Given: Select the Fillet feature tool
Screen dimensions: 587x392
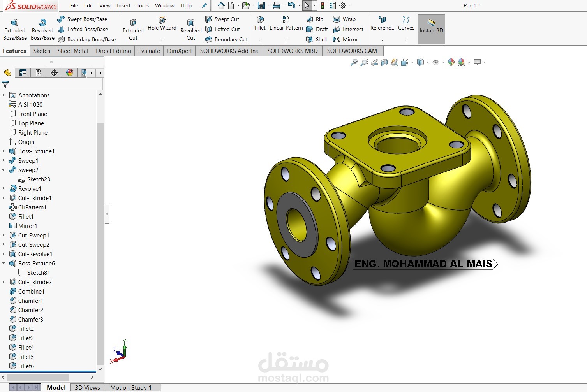Looking at the screenshot, I should pos(260,24).
